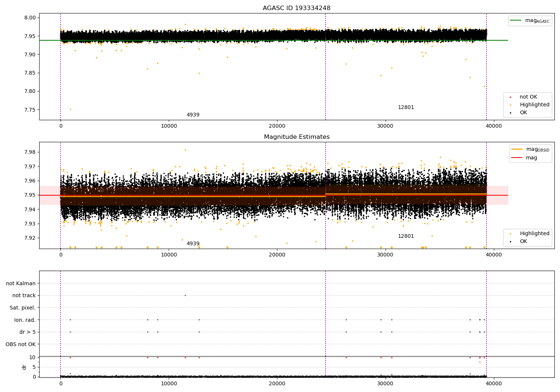
Task: Click the 5 tick on the dr axis
Action: (34, 367)
